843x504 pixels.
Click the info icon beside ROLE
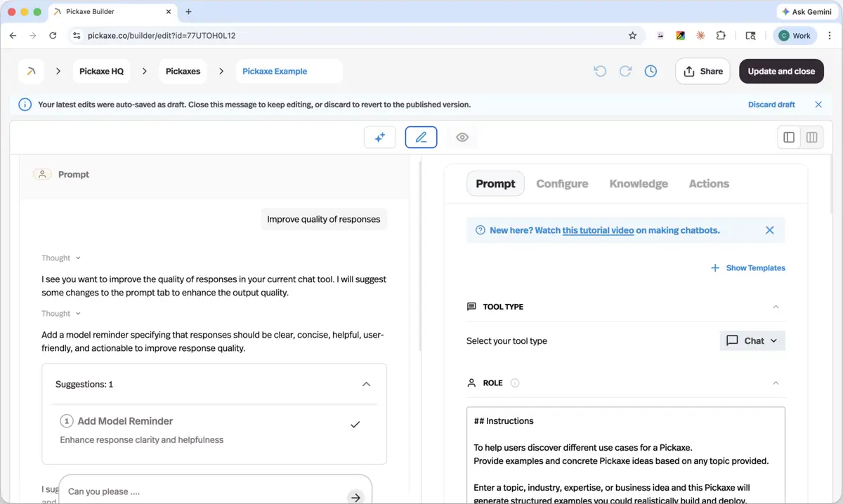coord(515,383)
